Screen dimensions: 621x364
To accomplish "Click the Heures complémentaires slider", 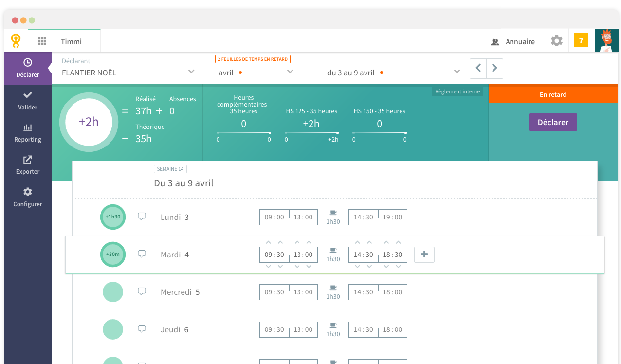I will (x=243, y=133).
